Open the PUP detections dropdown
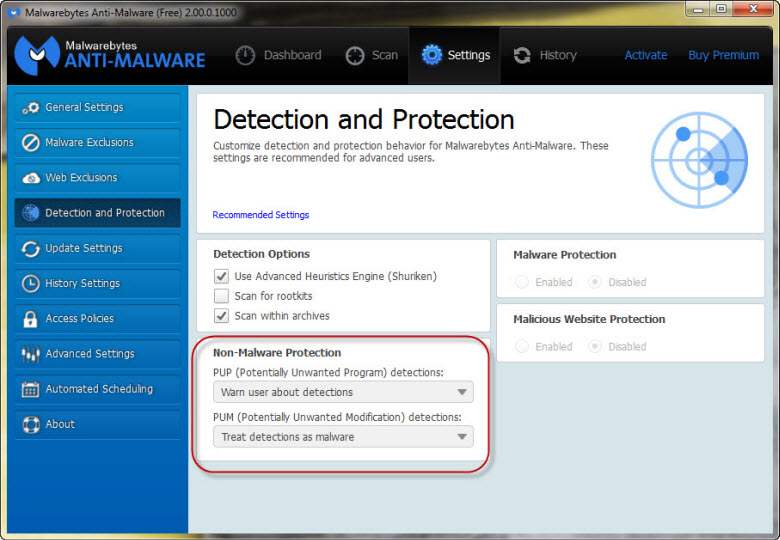 [343, 392]
